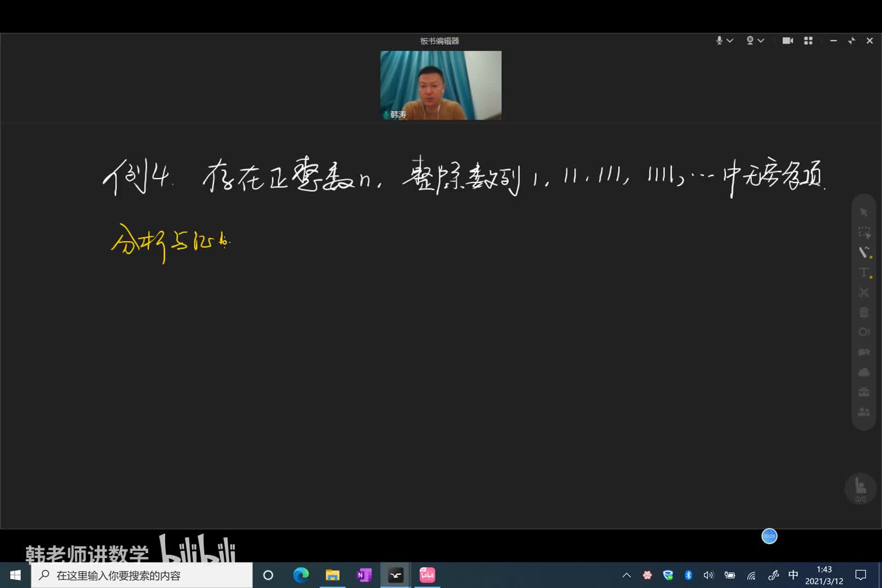
Task: Open the toolbox icon in side toolbar
Action: pyautogui.click(x=863, y=392)
